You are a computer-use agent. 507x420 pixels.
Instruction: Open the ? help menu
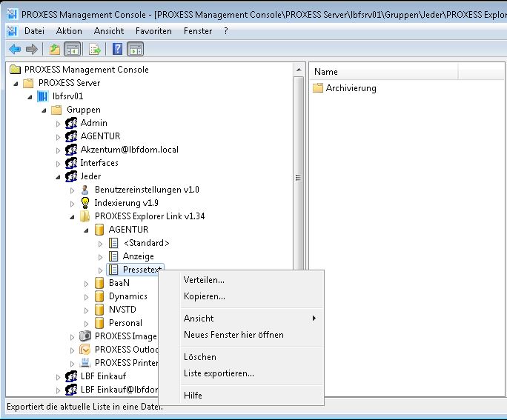pyautogui.click(x=225, y=31)
